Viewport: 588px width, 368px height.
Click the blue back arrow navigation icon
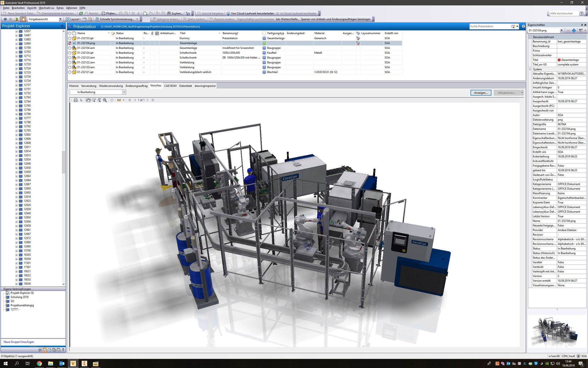click(5, 19)
